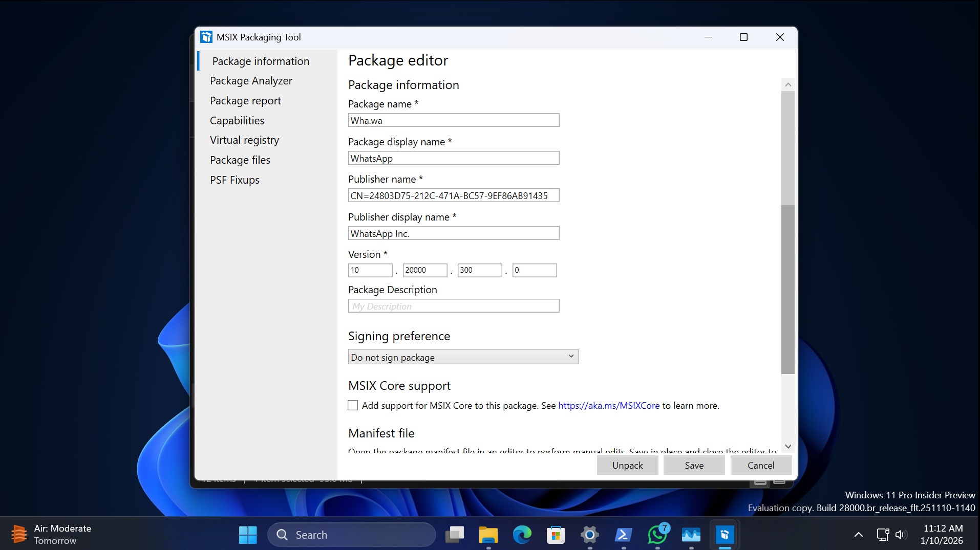Open Task View on taskbar
980x550 pixels.
454,535
